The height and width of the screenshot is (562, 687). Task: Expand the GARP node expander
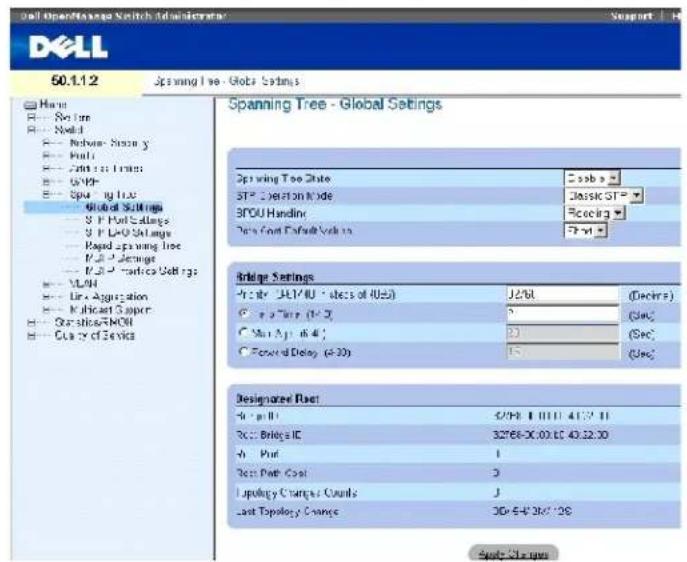46,181
